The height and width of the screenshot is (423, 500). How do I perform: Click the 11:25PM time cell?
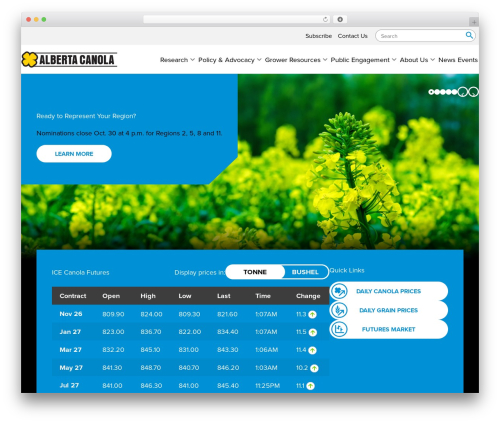point(267,386)
